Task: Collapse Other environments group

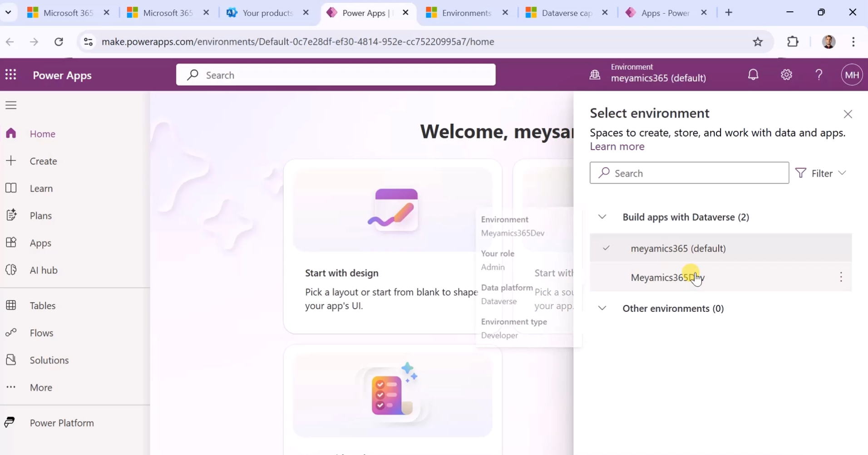Action: pyautogui.click(x=602, y=308)
